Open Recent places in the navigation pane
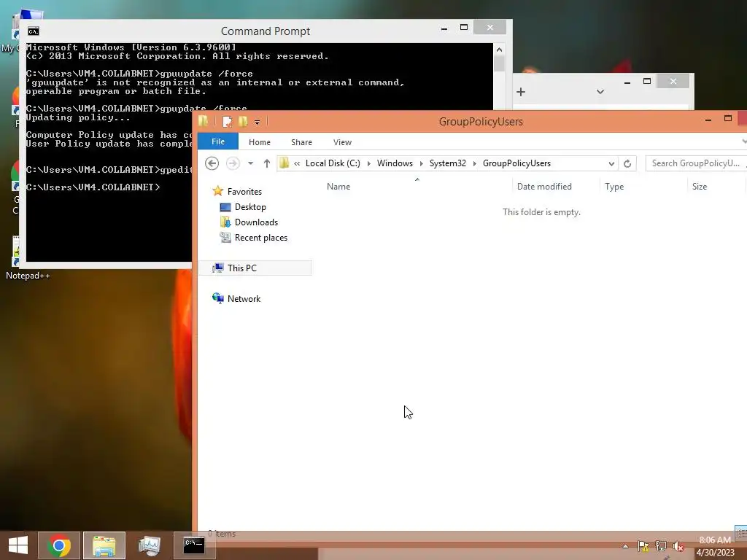This screenshot has height=560, width=747. point(260,238)
